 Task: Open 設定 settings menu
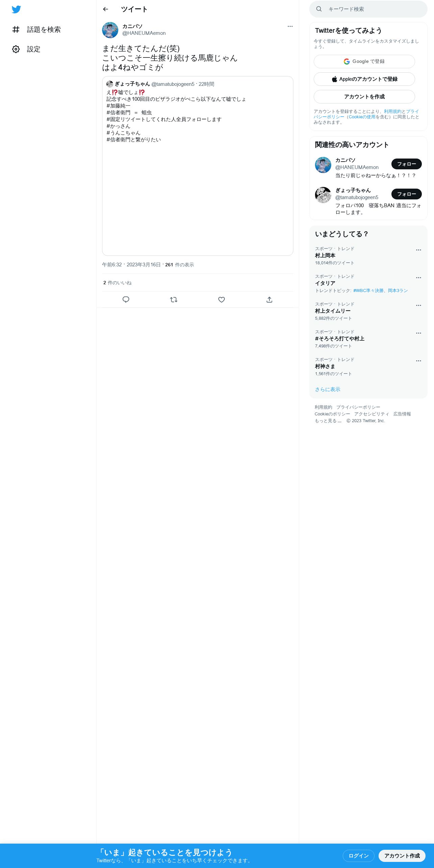click(x=26, y=49)
